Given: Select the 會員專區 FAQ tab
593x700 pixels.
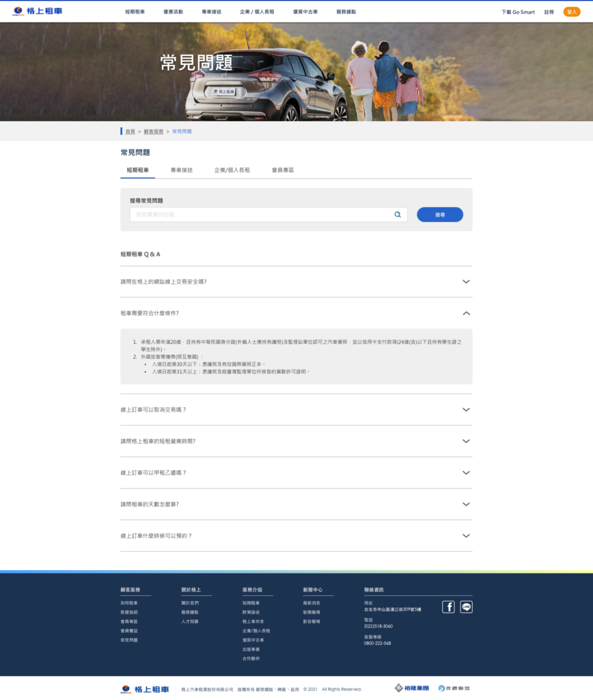Looking at the screenshot, I should pyautogui.click(x=282, y=170).
